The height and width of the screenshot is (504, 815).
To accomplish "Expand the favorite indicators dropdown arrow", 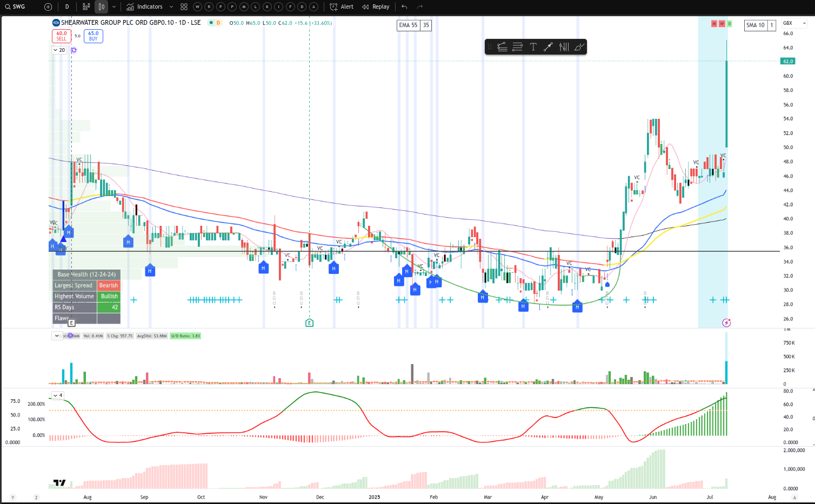I will click(x=171, y=6).
